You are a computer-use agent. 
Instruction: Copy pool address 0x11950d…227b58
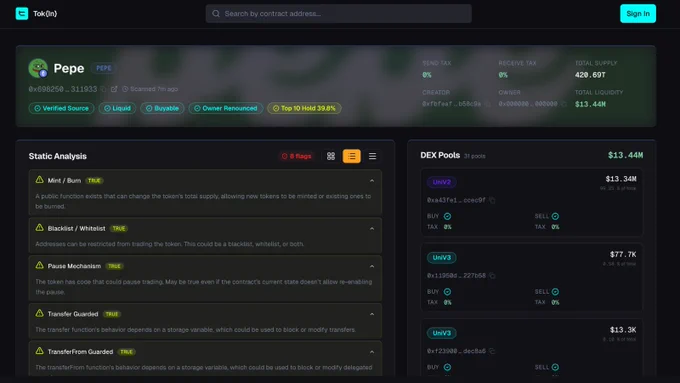tap(492, 276)
